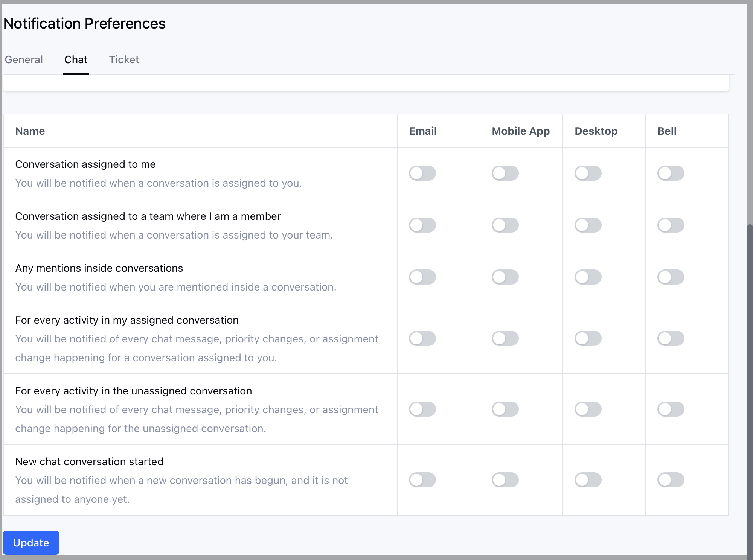
Task: Enable Email alerts for team-assigned conversations
Action: 422,225
